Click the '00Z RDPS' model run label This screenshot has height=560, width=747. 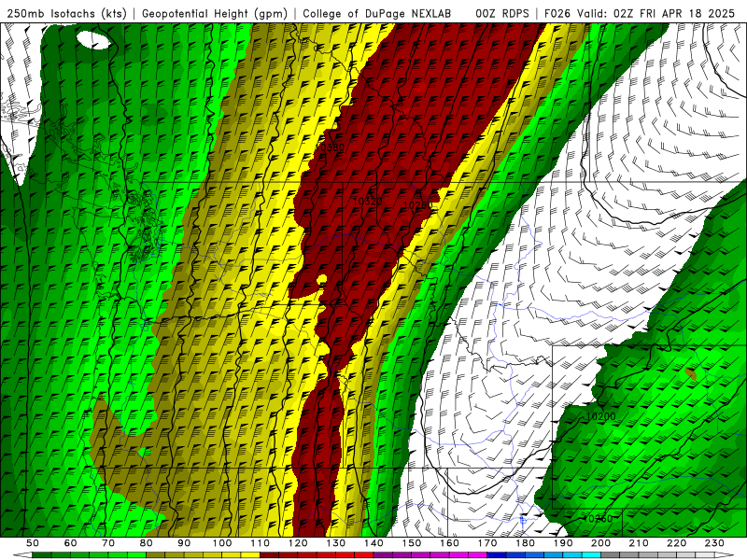click(502, 13)
